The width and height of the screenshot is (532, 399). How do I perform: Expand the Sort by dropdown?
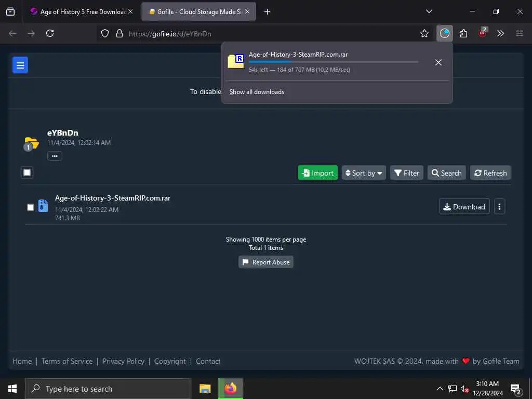[x=364, y=173]
